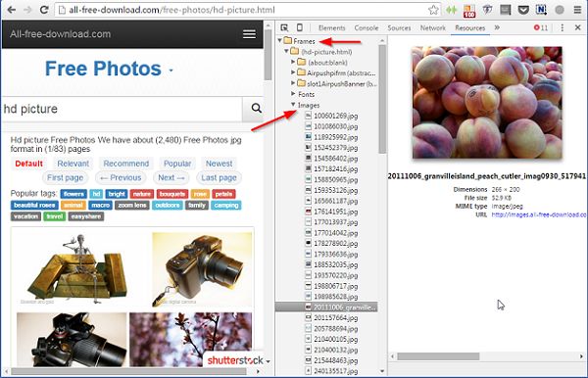Select 20111006_granville image resource
588x378 pixels.
coord(326,307)
